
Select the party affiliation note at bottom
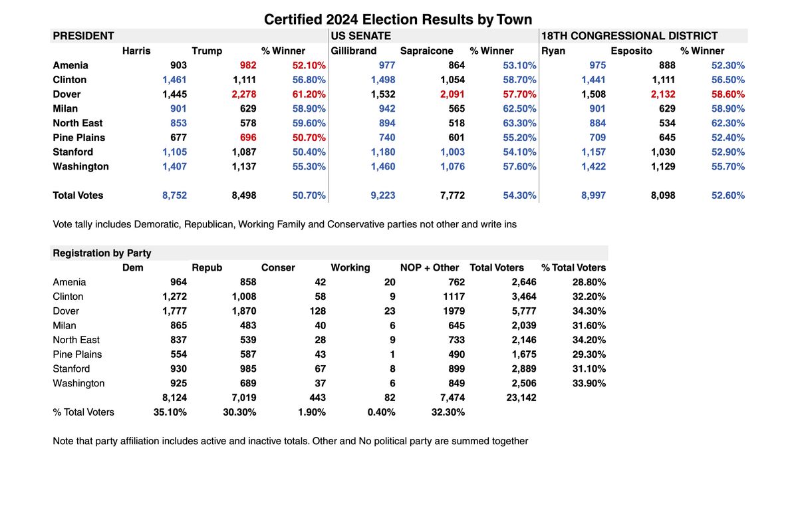[290, 440]
